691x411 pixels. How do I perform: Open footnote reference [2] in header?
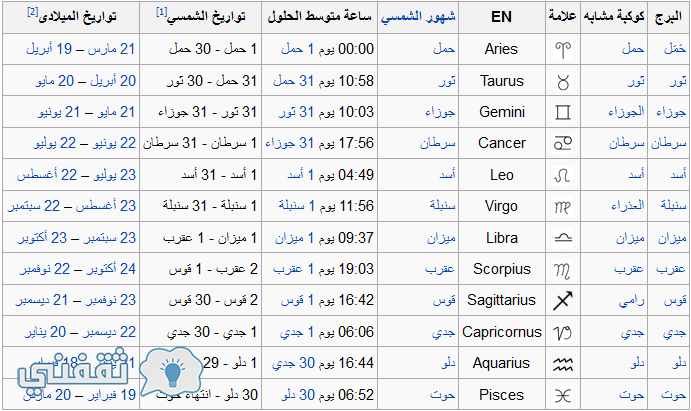pyautogui.click(x=32, y=12)
